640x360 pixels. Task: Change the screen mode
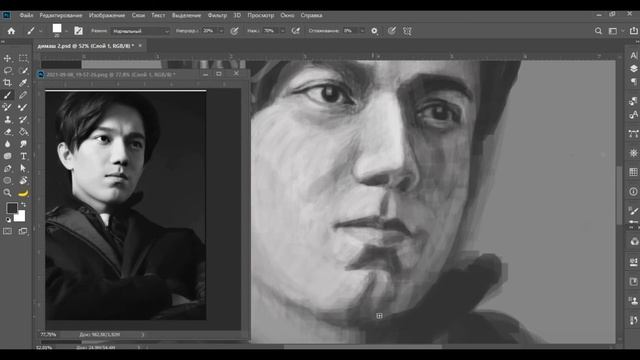[x=23, y=231]
